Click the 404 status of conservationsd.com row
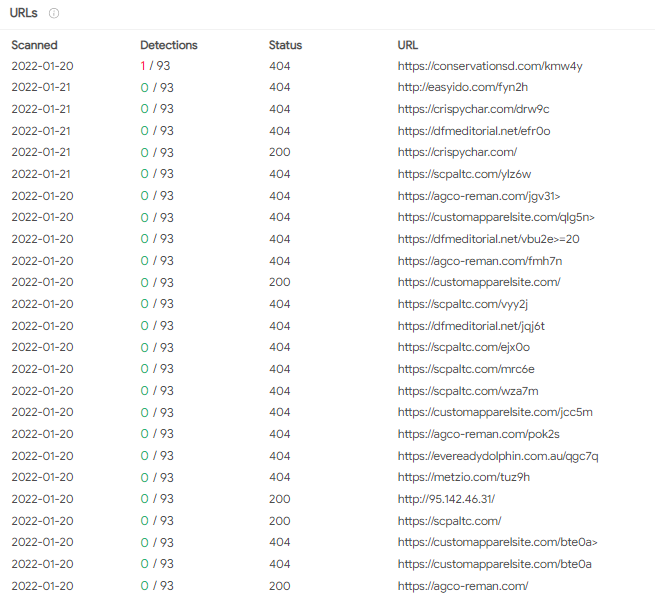 [x=279, y=66]
